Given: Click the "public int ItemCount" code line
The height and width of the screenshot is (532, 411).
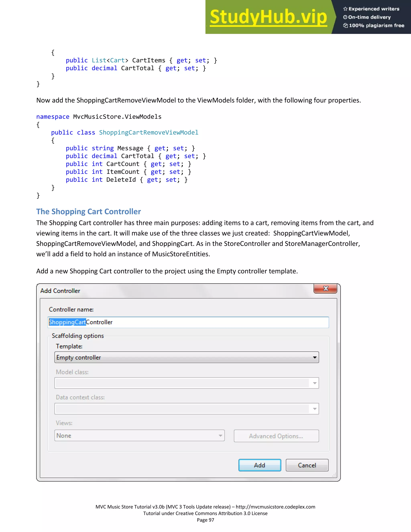Looking at the screenshot, I should (129, 172).
